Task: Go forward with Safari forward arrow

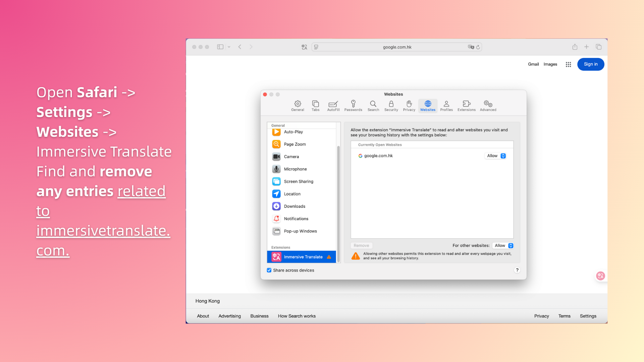Action: pos(251,47)
